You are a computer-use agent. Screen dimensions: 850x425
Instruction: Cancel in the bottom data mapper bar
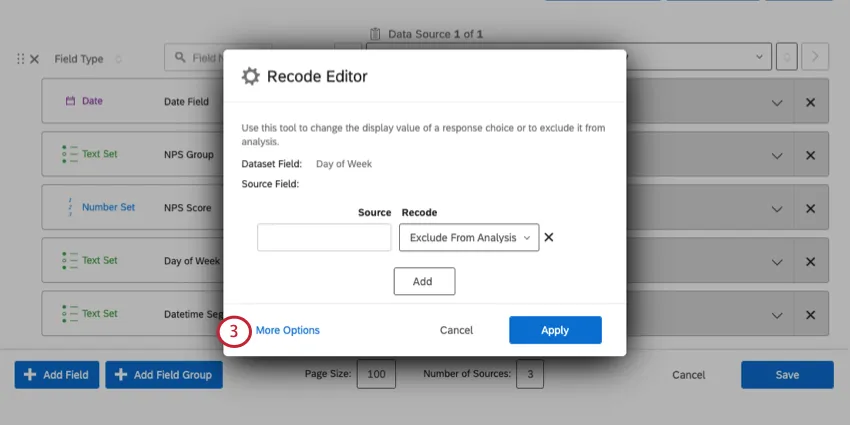[x=688, y=375]
